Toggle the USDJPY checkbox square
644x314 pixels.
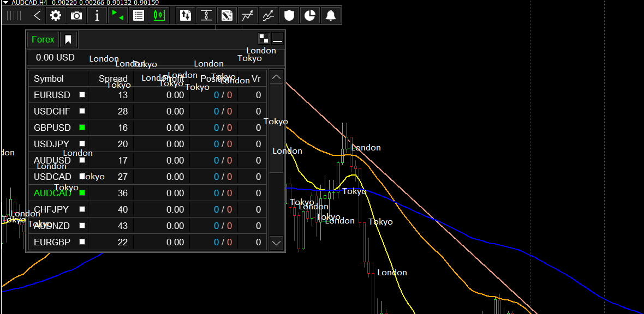coord(82,144)
